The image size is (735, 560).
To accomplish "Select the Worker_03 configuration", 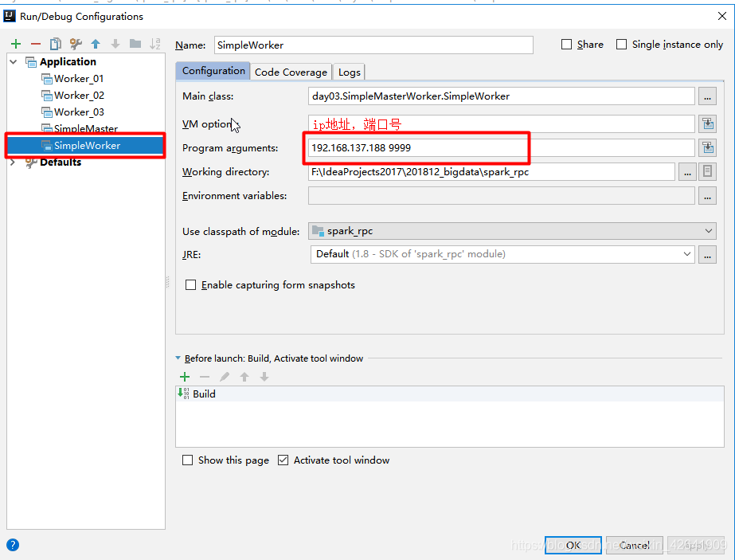I will click(79, 112).
